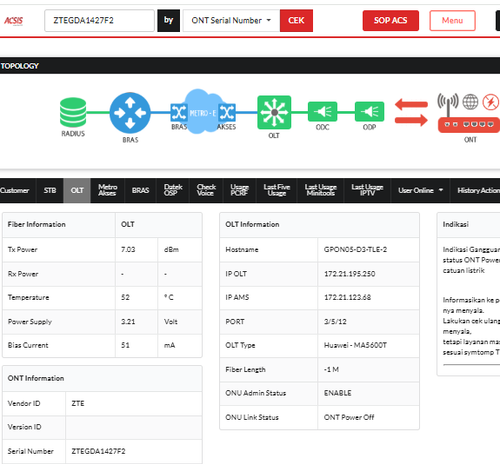The image size is (500, 464).
Task: Select the IP AMS value 172.21.123.68
Action: (x=347, y=297)
